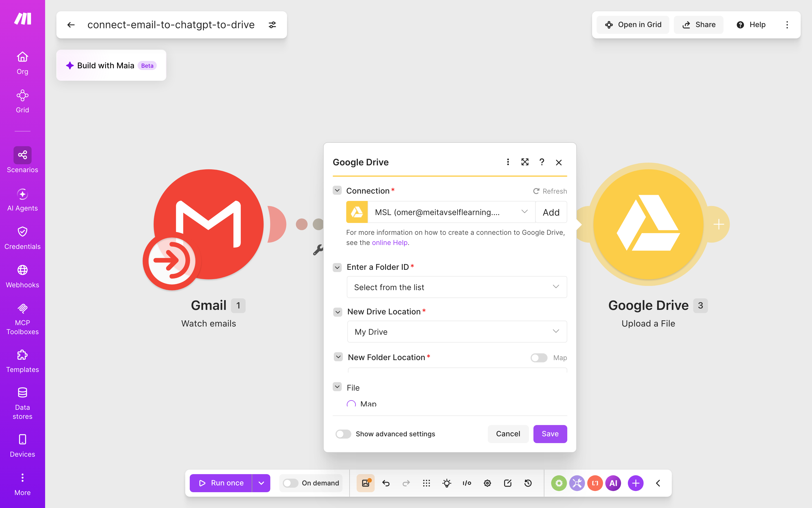Save scenario using toolbar save icon
812x508 pixels.
coord(366,483)
